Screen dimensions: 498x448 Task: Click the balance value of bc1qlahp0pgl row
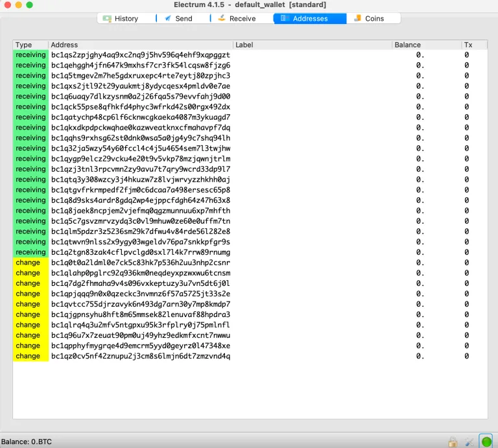tap(420, 273)
